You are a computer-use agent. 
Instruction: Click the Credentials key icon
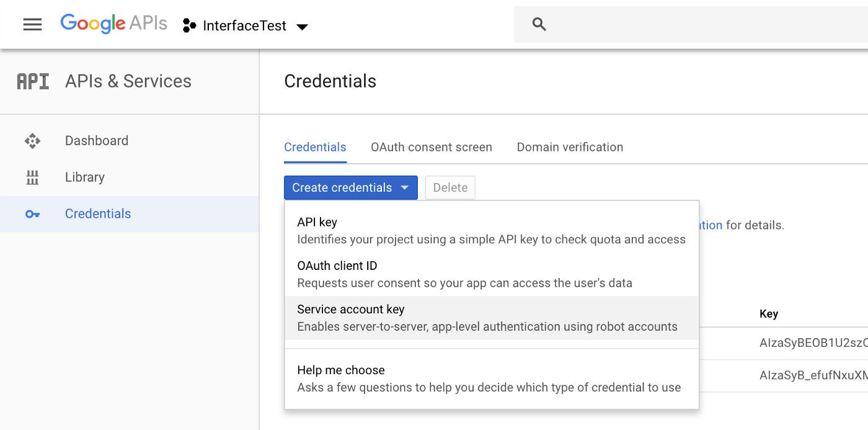coord(32,214)
